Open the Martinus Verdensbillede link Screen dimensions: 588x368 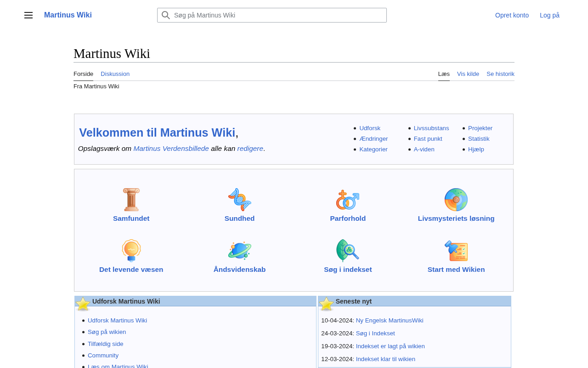click(x=171, y=149)
